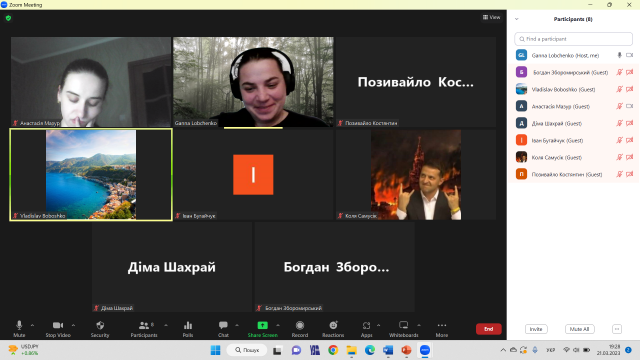Viewport: 640px width, 360px height.
Task: Toggle microphone with the Mute button
Action: [x=19, y=329]
